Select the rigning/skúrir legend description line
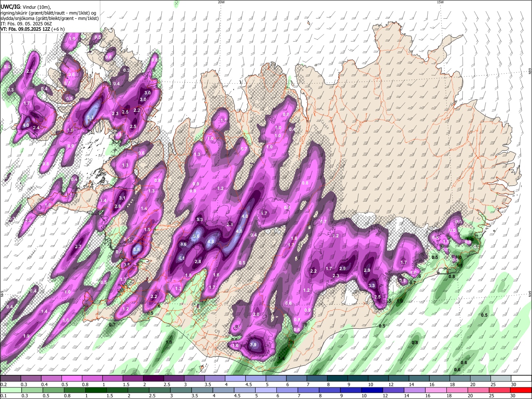Image resolution: width=532 pixels, height=399 pixels. [48, 12]
